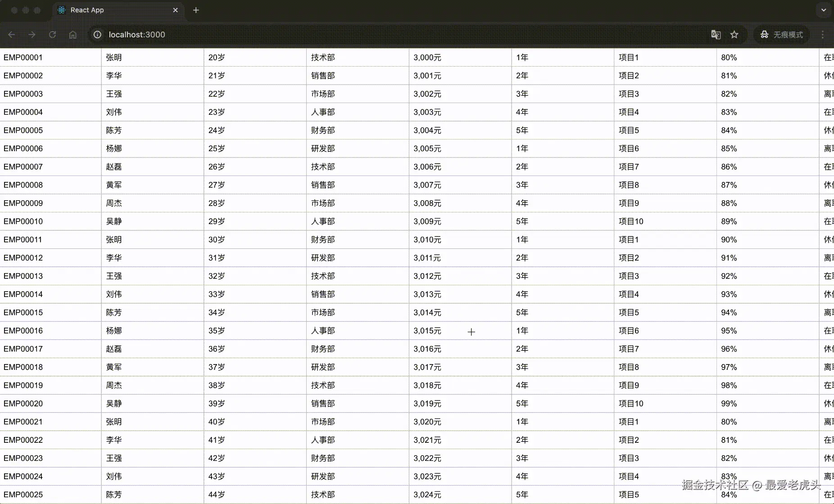Click 项目10 in EMP00020 row

631,404
